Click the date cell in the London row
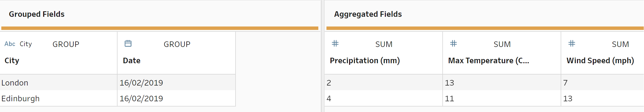 (141, 83)
